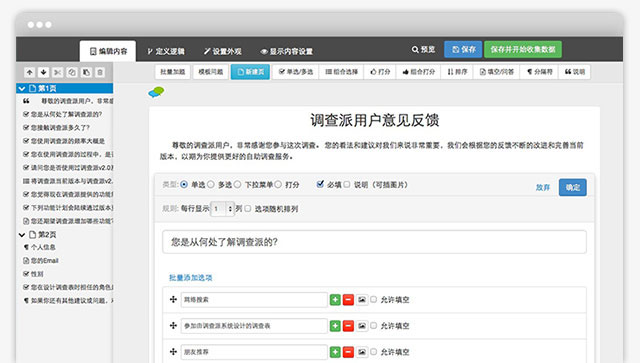This screenshot has width=640, height=363.
Task: Move selected question down with arrow icon
Action: pyautogui.click(x=43, y=73)
